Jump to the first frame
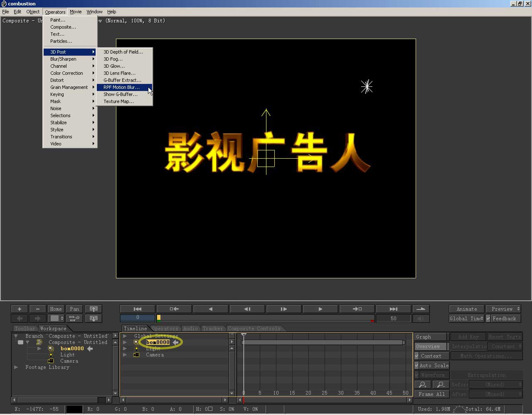The image size is (532, 415). coord(138,309)
